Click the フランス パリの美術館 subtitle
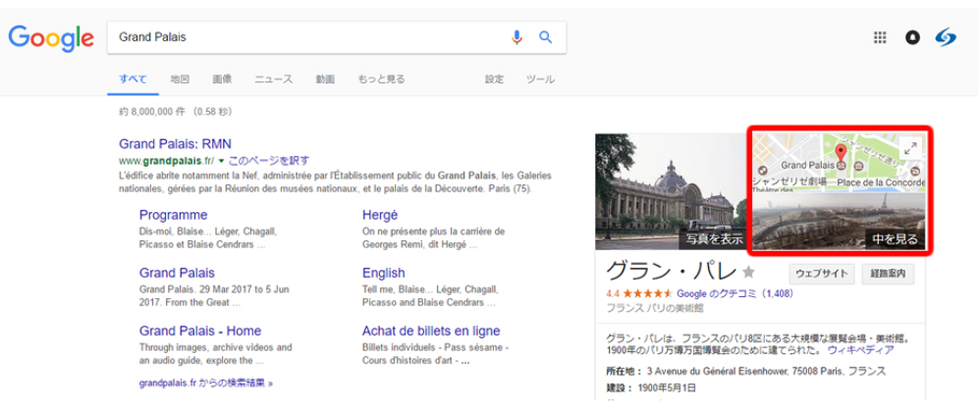The width and height of the screenshot is (980, 409). (655, 307)
